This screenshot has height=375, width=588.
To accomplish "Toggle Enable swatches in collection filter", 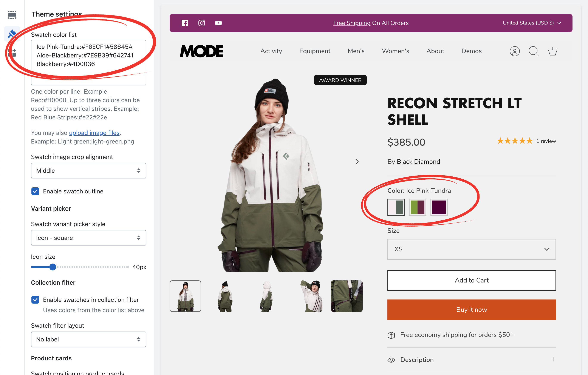I will [x=36, y=299].
